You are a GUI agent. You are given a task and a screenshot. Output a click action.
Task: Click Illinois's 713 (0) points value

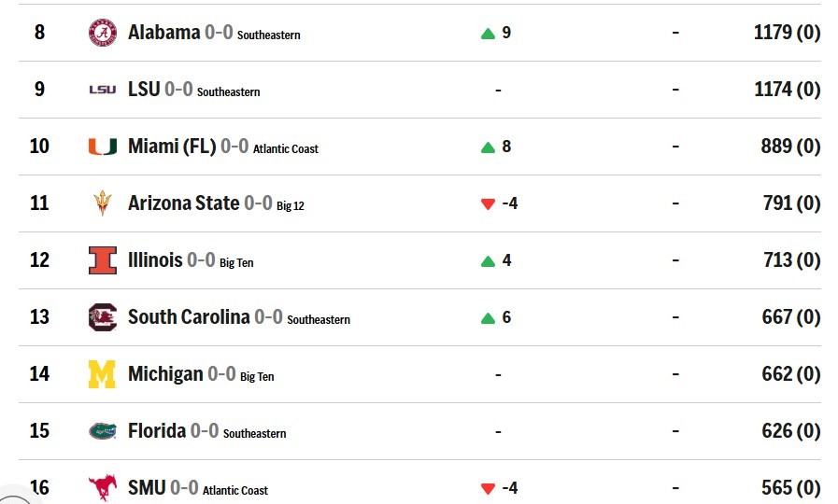[x=791, y=260]
